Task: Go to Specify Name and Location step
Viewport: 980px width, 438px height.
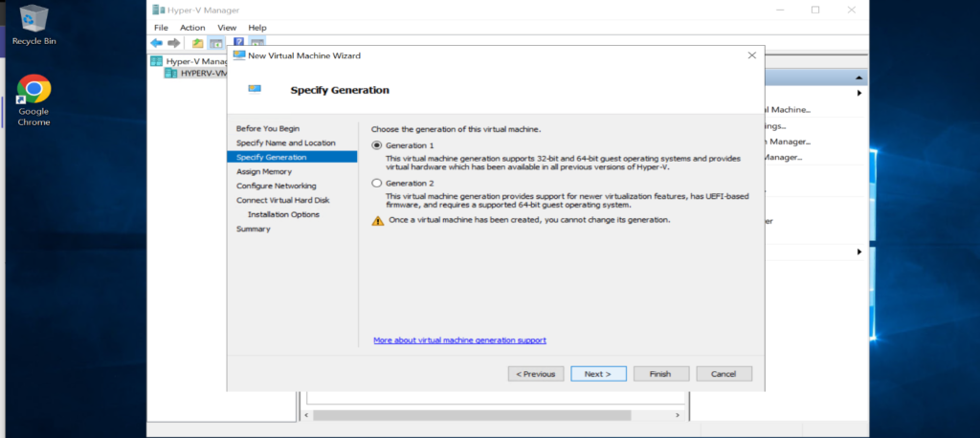Action: (285, 142)
